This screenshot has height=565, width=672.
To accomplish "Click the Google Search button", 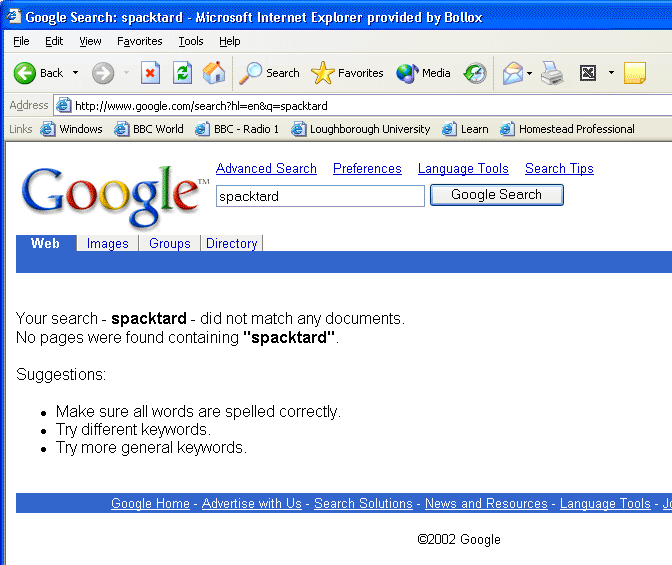I will pyautogui.click(x=497, y=195).
